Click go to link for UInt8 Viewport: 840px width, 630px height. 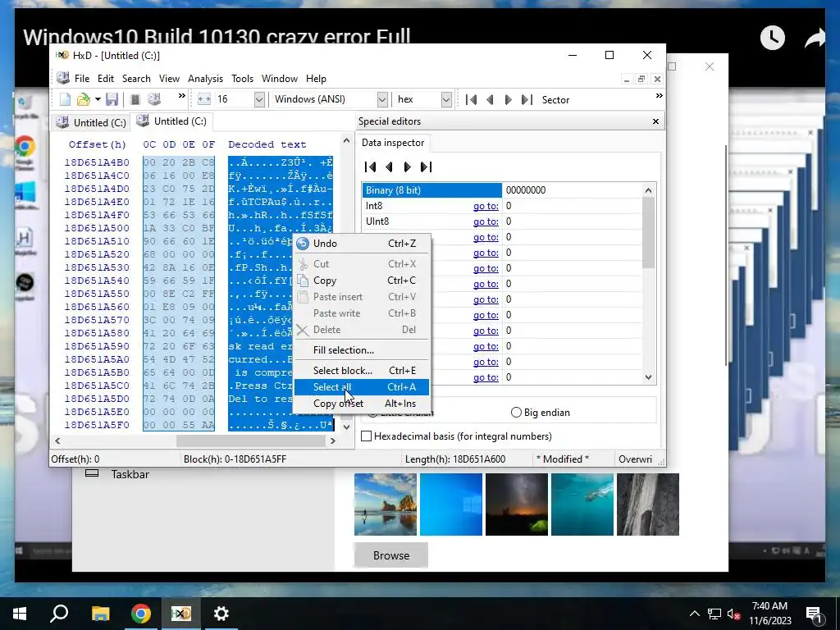coord(486,221)
